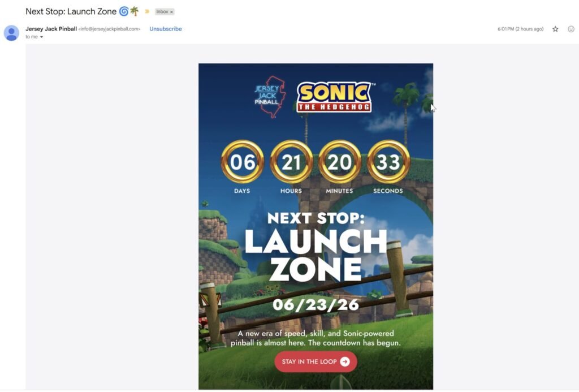Viewport: 579px width, 392px height.
Task: Click the 'Launch Zone' headline in the banner
Action: [316, 255]
